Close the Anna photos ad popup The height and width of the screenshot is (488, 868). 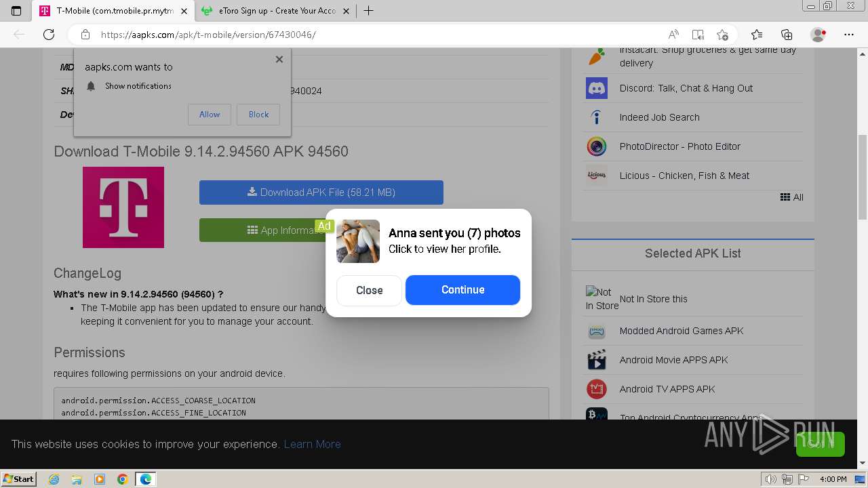click(x=370, y=290)
